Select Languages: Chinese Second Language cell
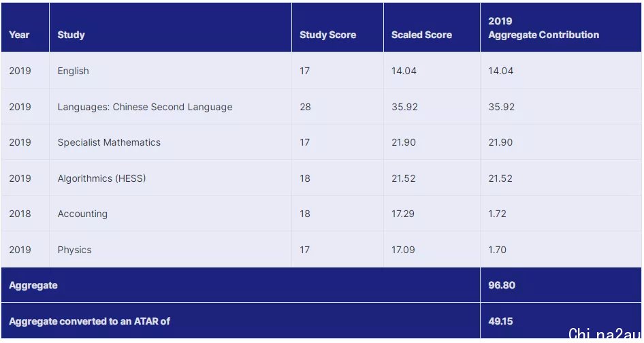Viewport: 644px width, 343px height. [145, 107]
